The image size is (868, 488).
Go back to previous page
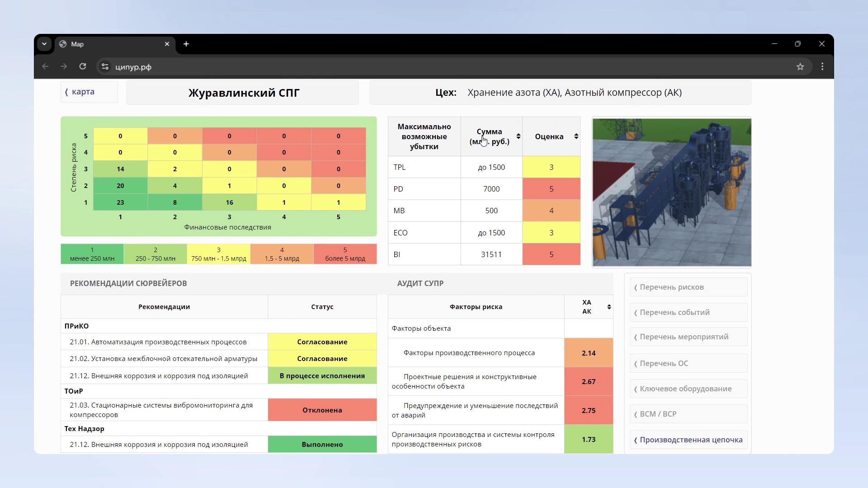45,66
